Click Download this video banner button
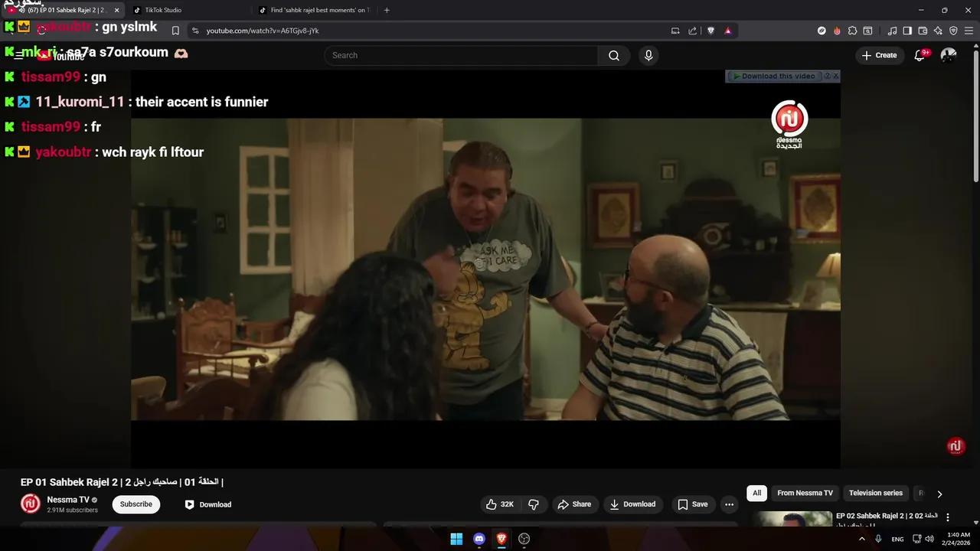Screen dimensions: 980x551 [773, 76]
